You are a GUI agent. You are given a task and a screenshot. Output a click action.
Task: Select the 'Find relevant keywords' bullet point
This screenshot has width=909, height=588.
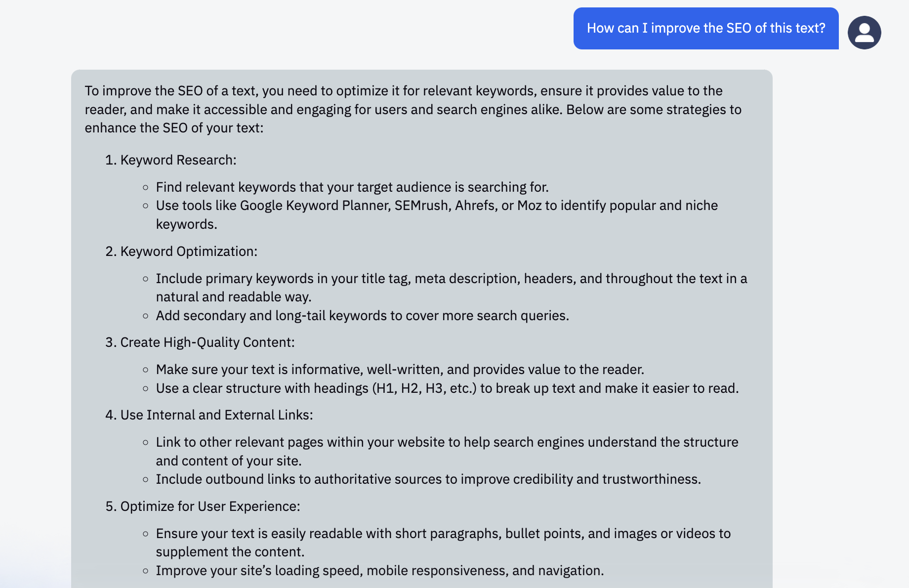(352, 187)
